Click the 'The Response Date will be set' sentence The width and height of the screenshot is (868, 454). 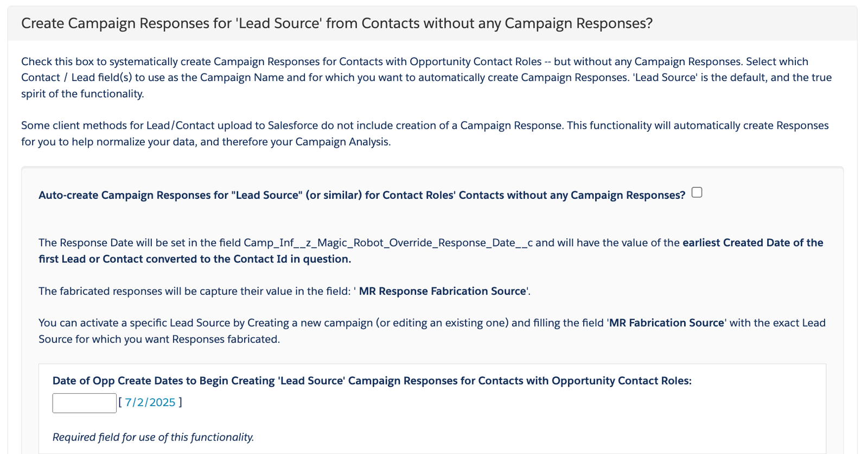pyautogui.click(x=431, y=251)
